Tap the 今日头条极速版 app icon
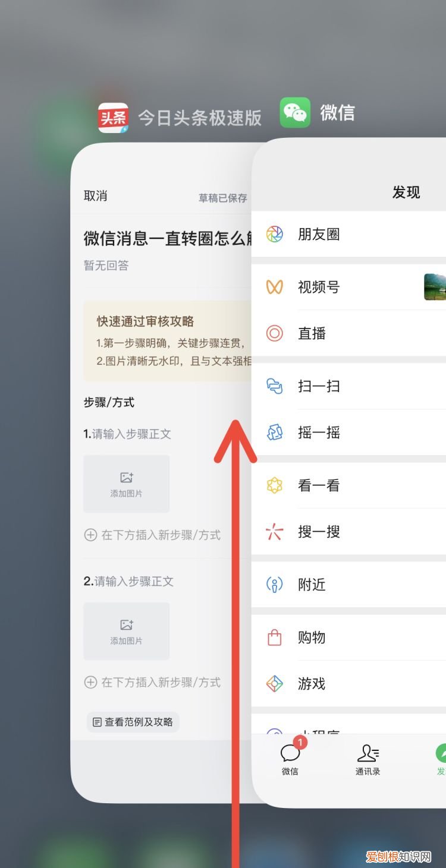Viewport: 446px width, 868px height. tap(114, 113)
